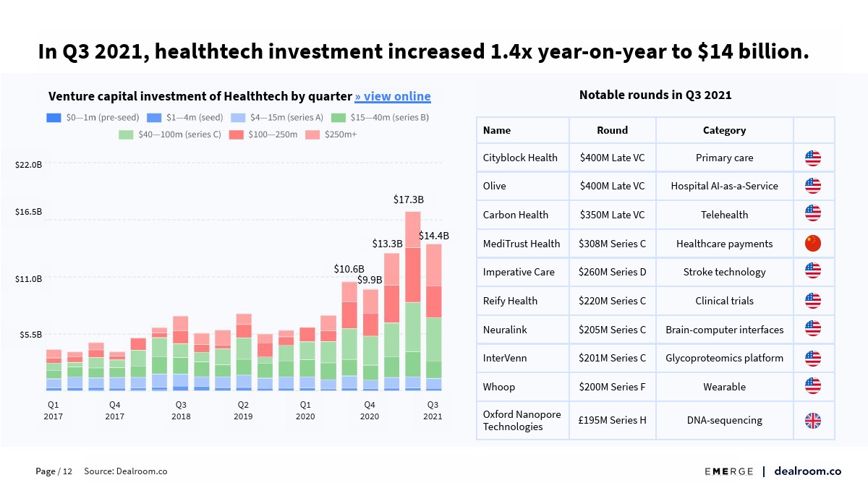Click the EMERGE logo in the footer

coord(729,471)
